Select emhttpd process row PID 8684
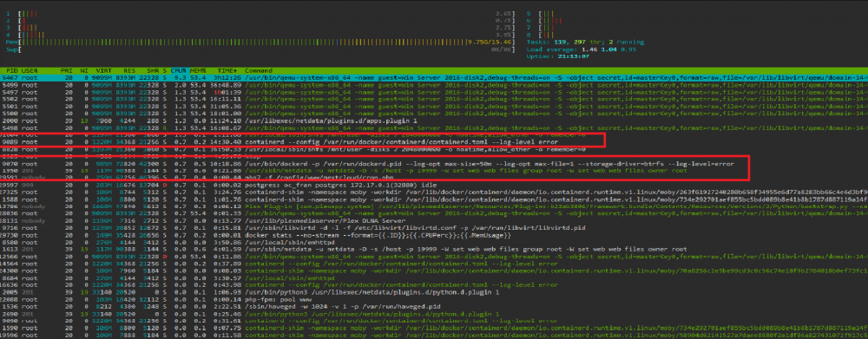Image resolution: width=868 pixels, height=339 pixels. point(434,278)
